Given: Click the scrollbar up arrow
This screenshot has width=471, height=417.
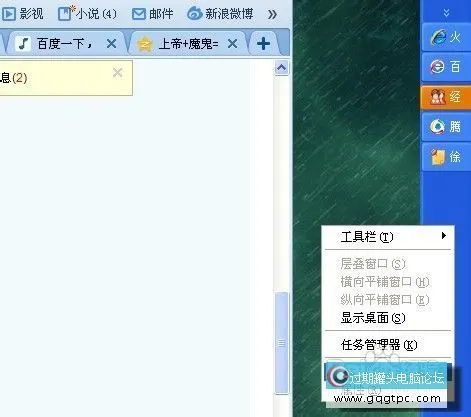Looking at the screenshot, I should 282,68.
